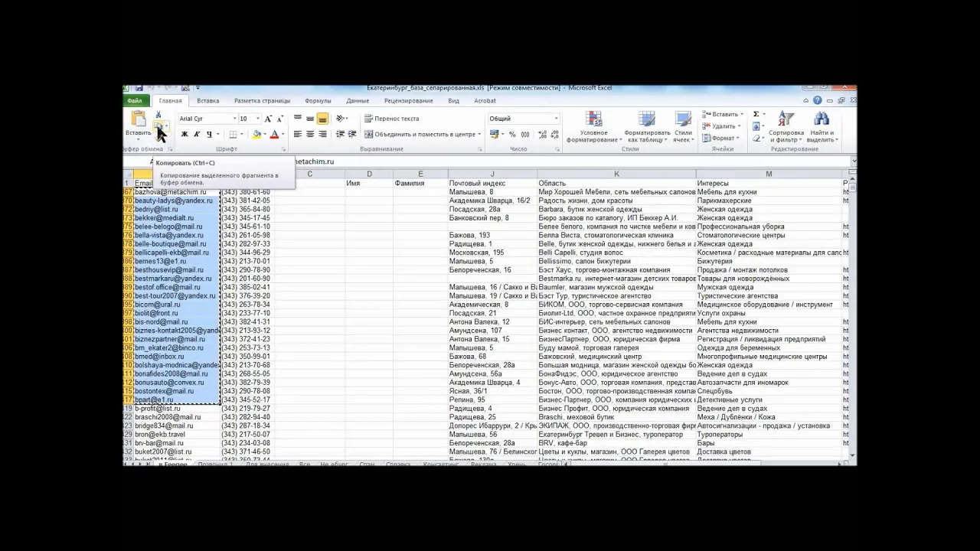
Task: Open the fill color dropdown arrow
Action: point(265,135)
